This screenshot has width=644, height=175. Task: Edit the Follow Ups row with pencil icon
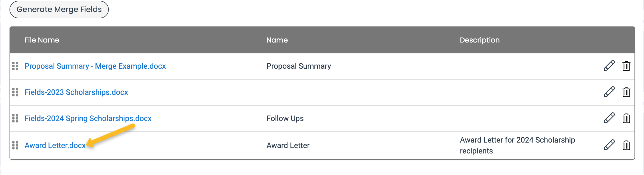tap(609, 118)
